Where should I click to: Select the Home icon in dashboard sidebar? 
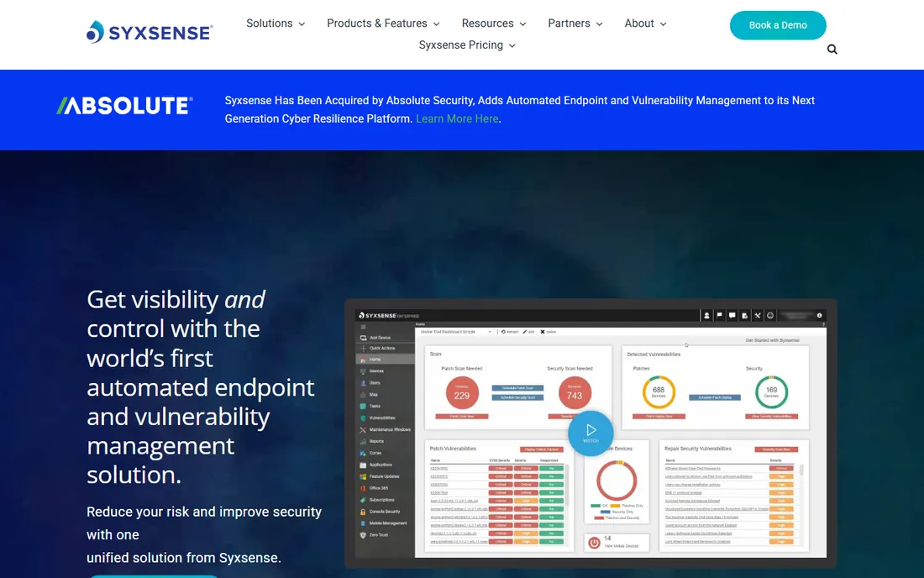coord(363,360)
